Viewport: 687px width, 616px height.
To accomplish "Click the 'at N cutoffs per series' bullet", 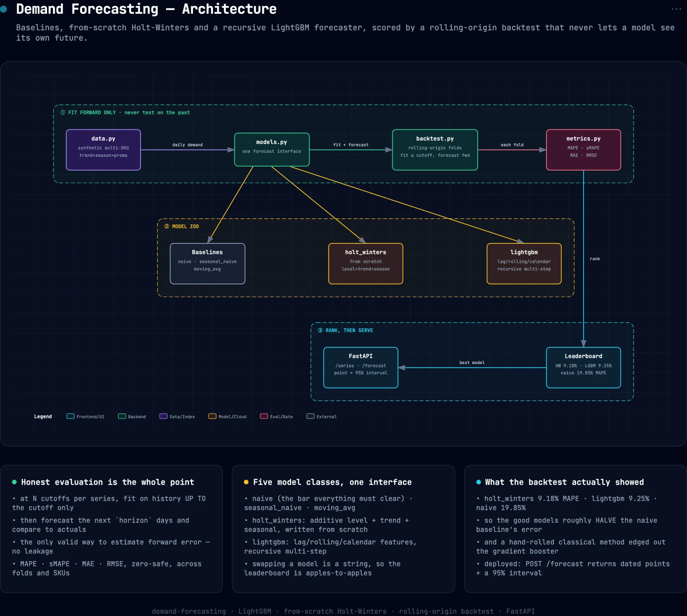I will [x=109, y=503].
